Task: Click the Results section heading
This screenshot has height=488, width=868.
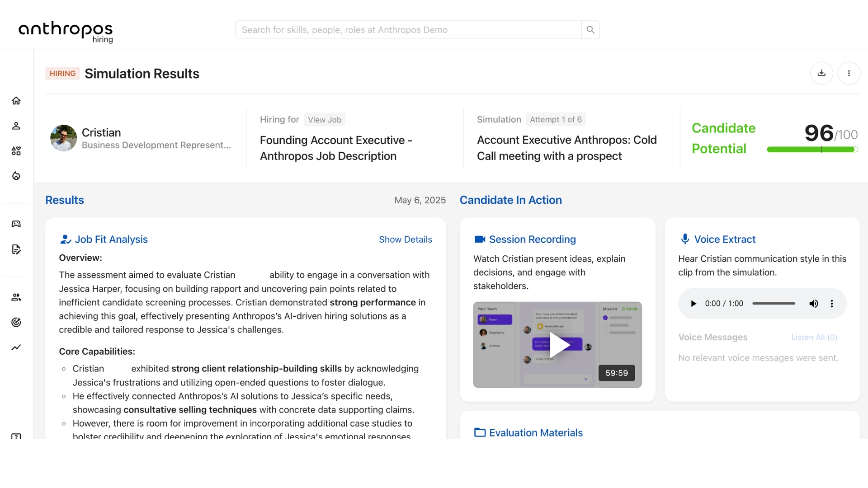Action: (x=65, y=200)
